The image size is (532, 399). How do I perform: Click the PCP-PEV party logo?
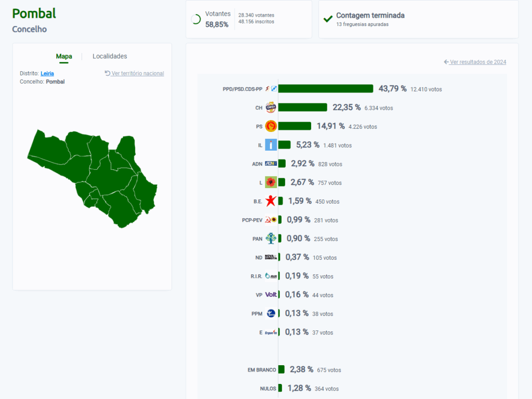pyautogui.click(x=271, y=220)
